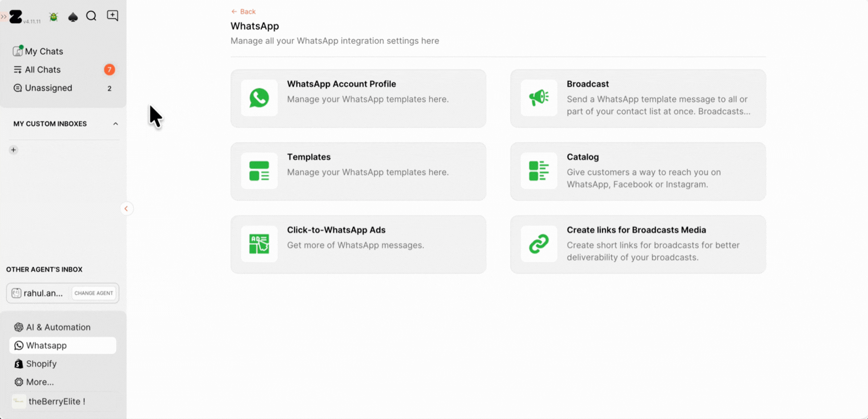The width and height of the screenshot is (868, 419).
Task: Click the WhatsApp logo icon
Action: [259, 98]
